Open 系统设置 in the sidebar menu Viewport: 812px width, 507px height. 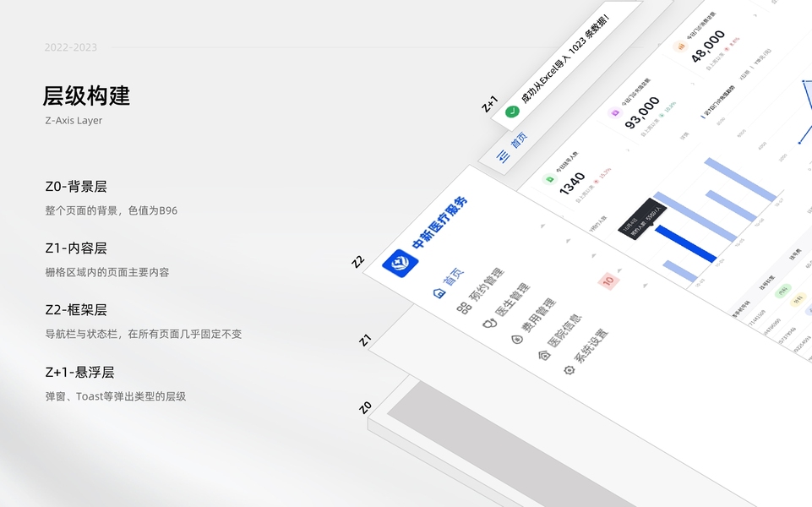coord(591,346)
